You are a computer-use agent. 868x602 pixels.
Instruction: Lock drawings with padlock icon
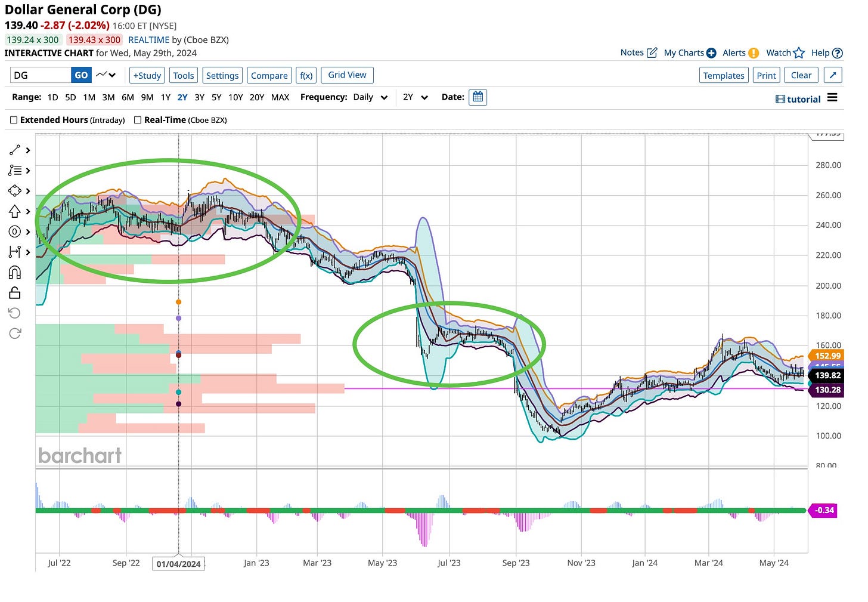pos(15,292)
